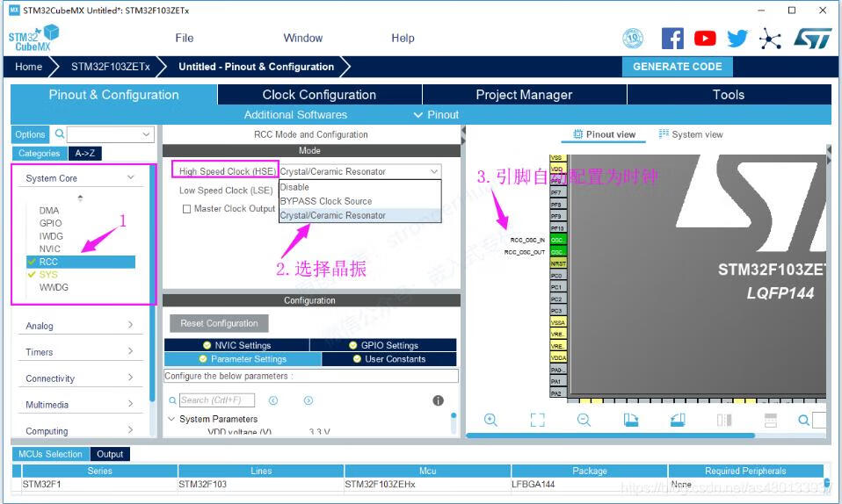Open the High Speed Clock (HSE) dropdown
Viewport: 842px width, 504px height.
pyautogui.click(x=359, y=171)
